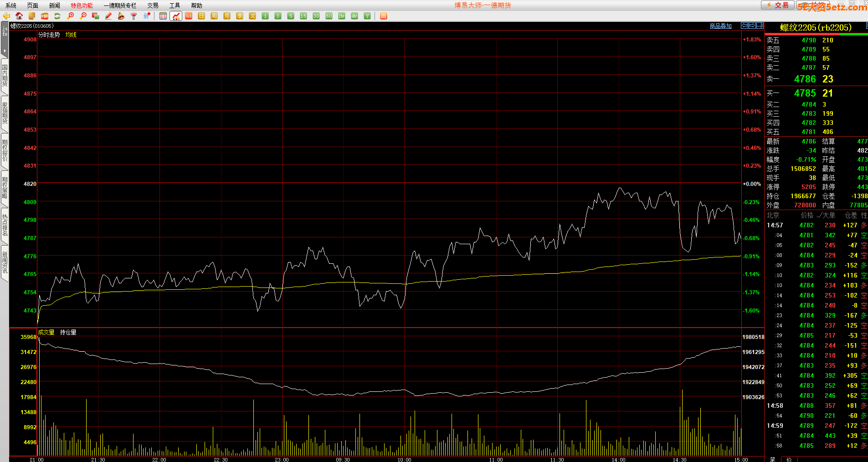868x462 pixels.
Task: Click the home icon in toolbar
Action: [x=19, y=16]
